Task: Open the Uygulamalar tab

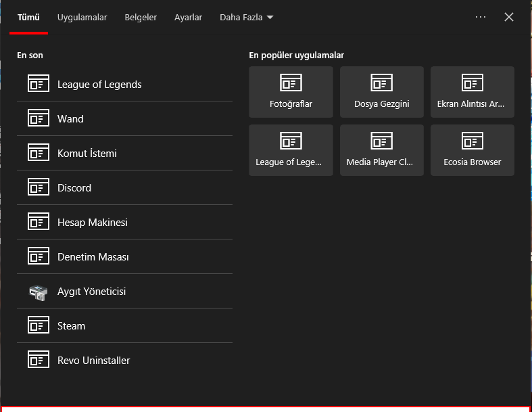Action: [x=82, y=18]
